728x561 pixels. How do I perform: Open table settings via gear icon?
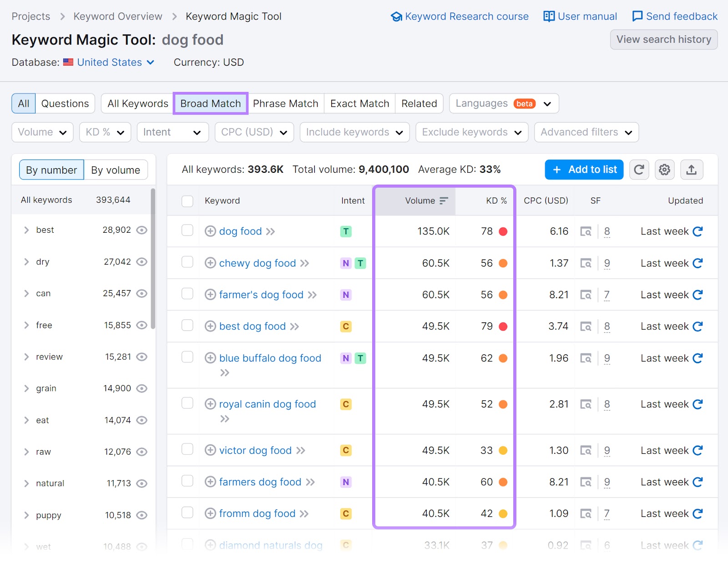coord(664,170)
